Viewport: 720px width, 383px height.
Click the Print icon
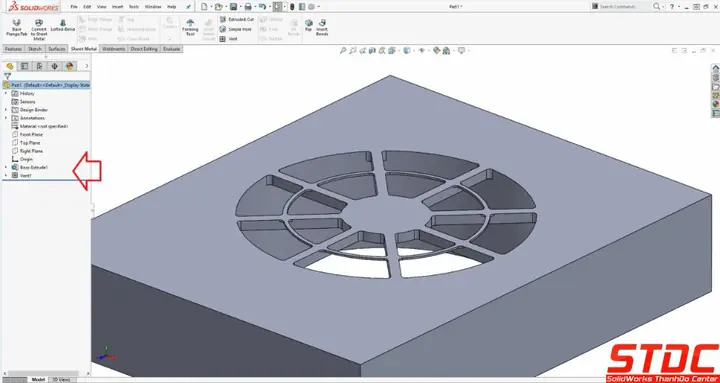click(x=248, y=6)
